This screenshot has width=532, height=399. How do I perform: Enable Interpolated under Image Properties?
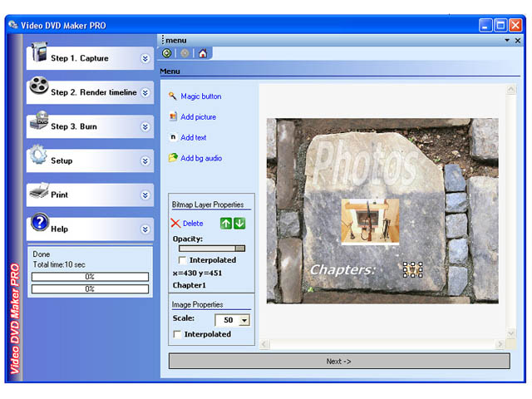[177, 334]
